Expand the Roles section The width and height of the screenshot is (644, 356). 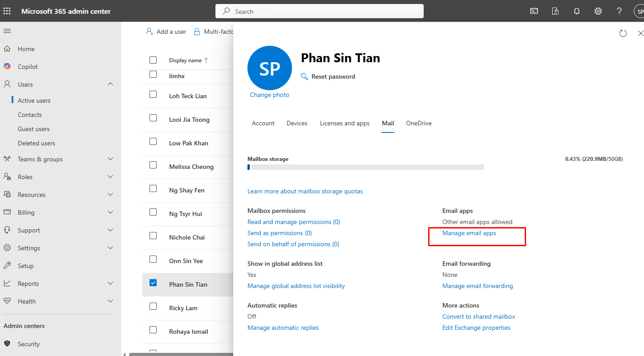coord(110,177)
